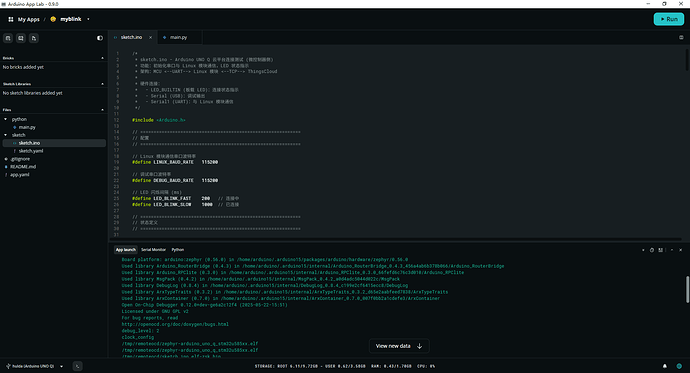Minimize the console panel
Viewport: 690px width, 373px height.
672,250
